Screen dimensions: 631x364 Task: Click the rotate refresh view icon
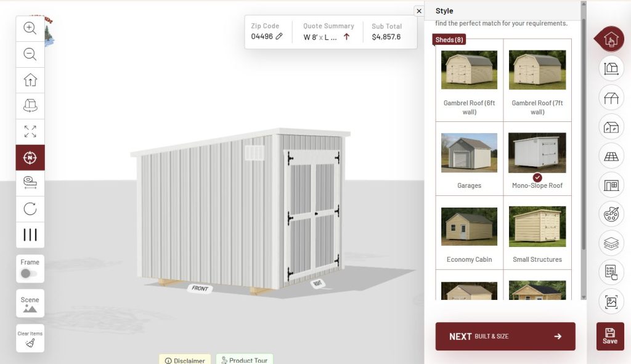tap(30, 209)
